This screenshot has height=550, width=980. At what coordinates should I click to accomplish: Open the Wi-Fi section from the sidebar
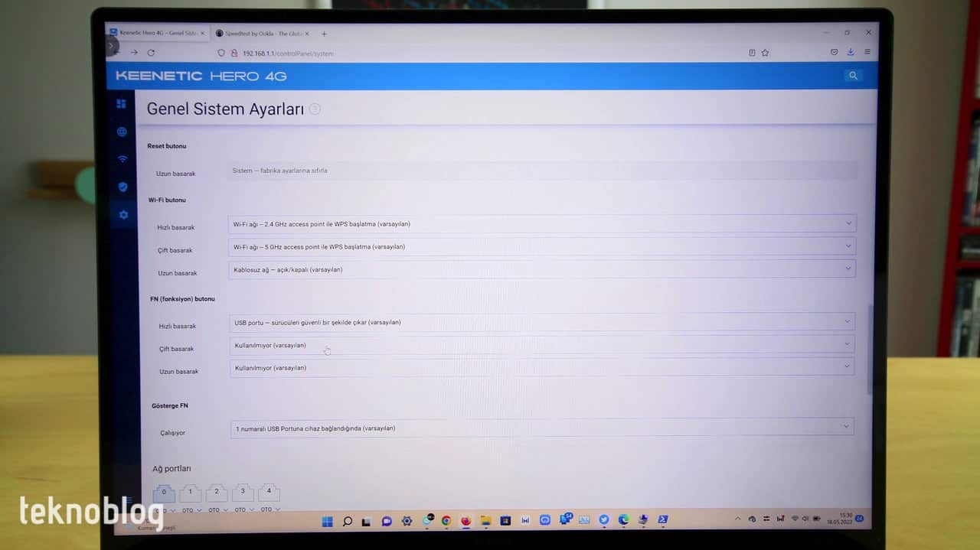[x=122, y=159]
